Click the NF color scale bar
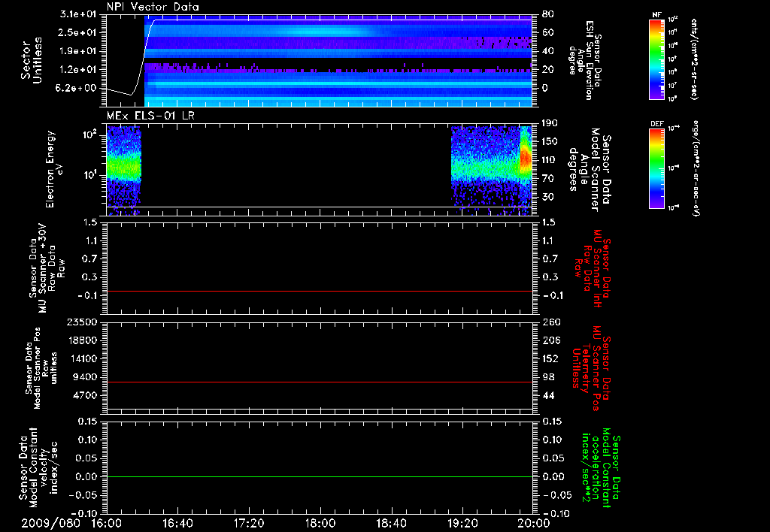This screenshot has height=532, width=770. [656, 59]
